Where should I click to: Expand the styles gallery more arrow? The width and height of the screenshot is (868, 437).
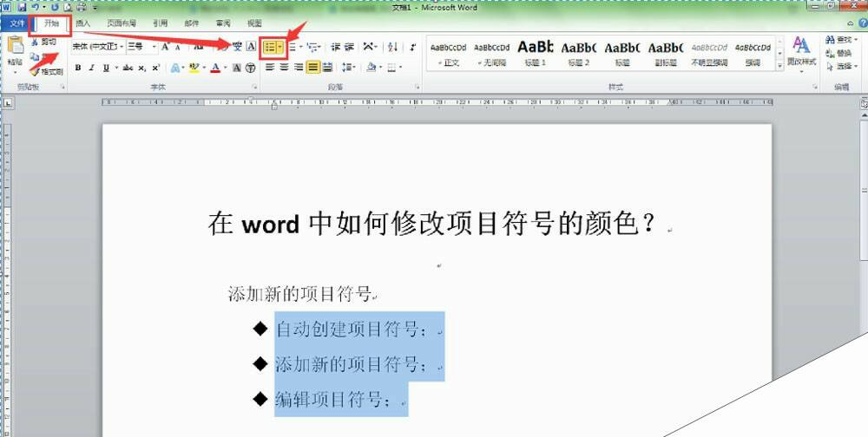tap(780, 65)
